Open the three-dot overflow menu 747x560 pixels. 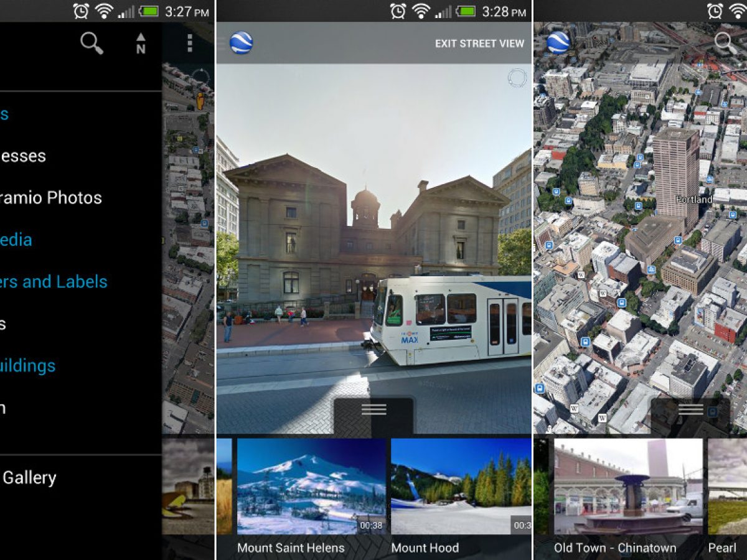(x=189, y=44)
